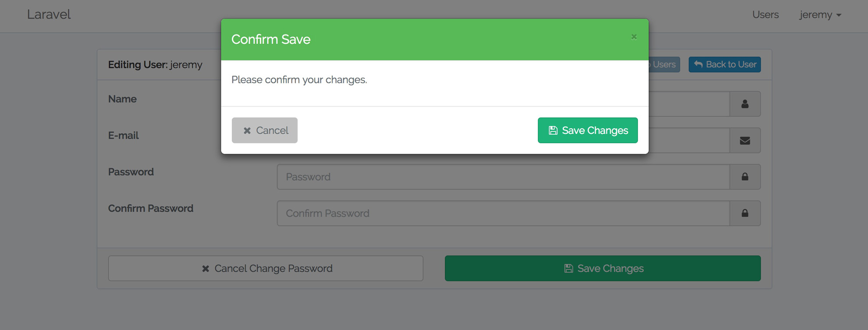Screen dimensions: 868x330
Task: Click the lock icon beside Confirm Password field
Action: point(745,213)
